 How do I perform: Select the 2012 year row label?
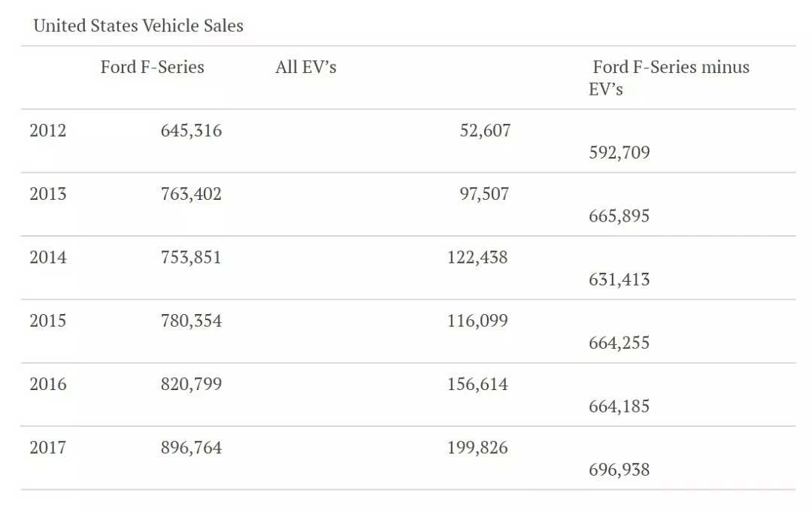point(48,131)
